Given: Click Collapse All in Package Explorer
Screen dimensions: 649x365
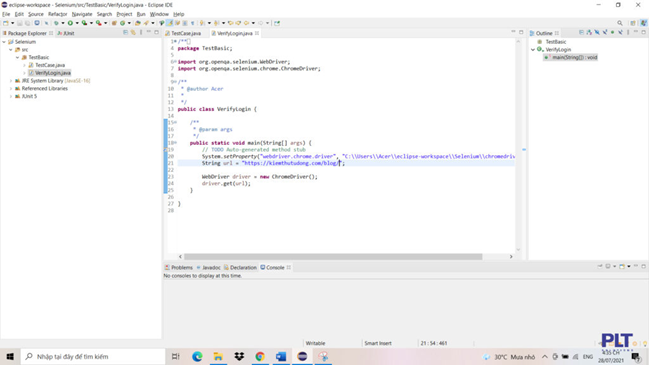Looking at the screenshot, I should 125,32.
